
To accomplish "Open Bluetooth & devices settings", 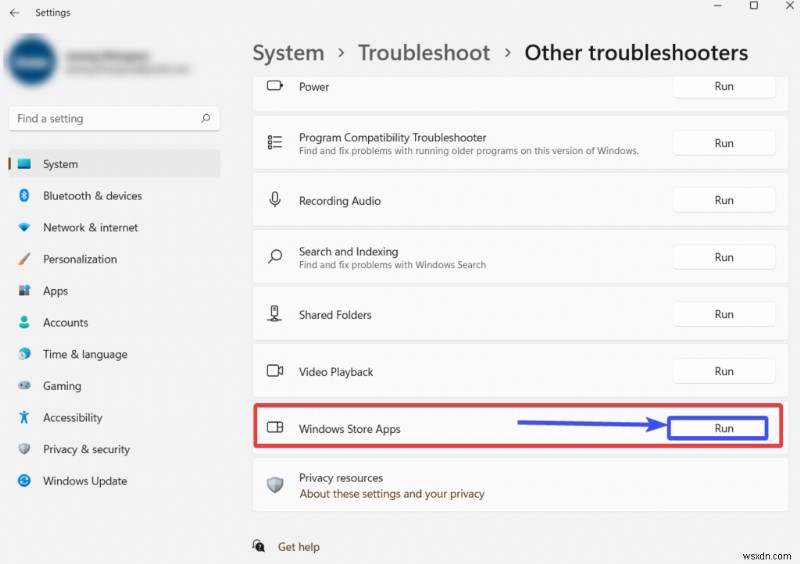I will (x=115, y=195).
